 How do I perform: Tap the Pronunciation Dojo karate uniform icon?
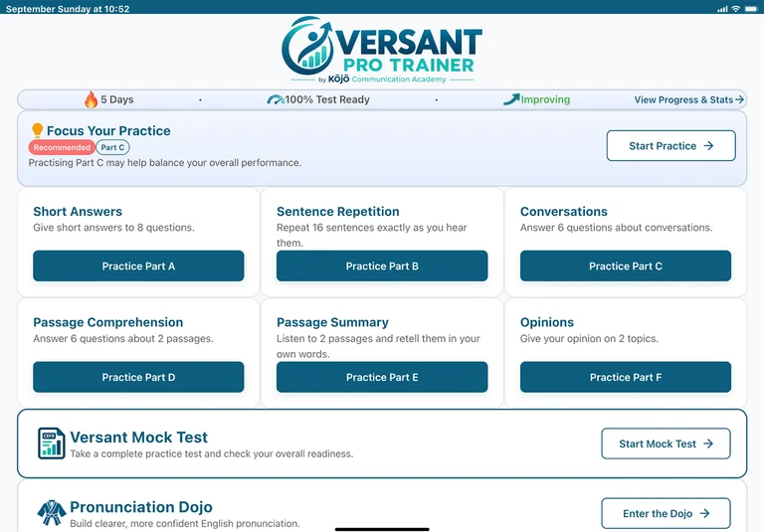pos(52,513)
